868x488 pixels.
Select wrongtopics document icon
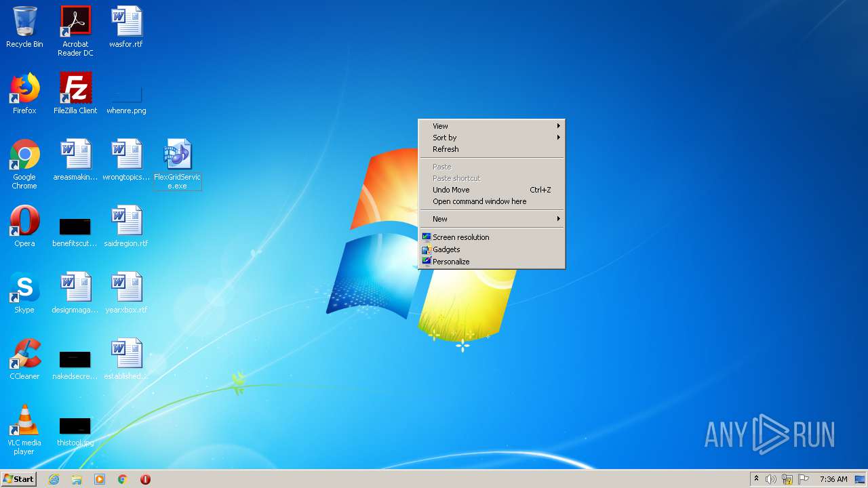(126, 160)
